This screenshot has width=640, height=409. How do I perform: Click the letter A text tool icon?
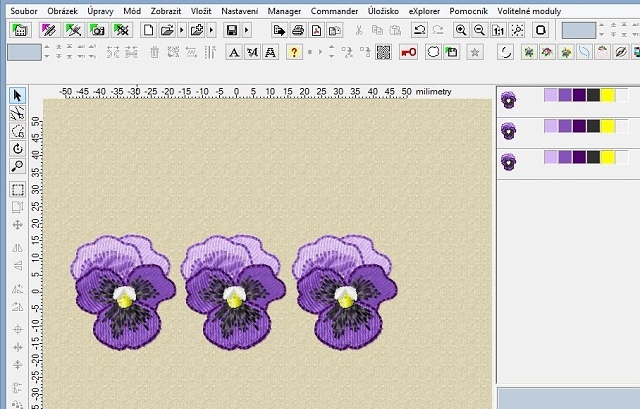click(234, 52)
